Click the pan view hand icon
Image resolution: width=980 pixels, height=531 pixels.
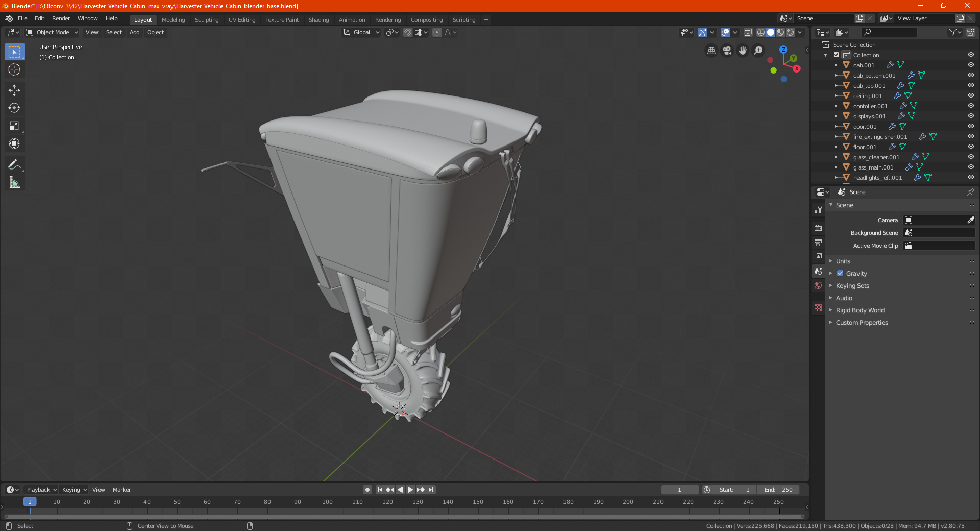[743, 51]
